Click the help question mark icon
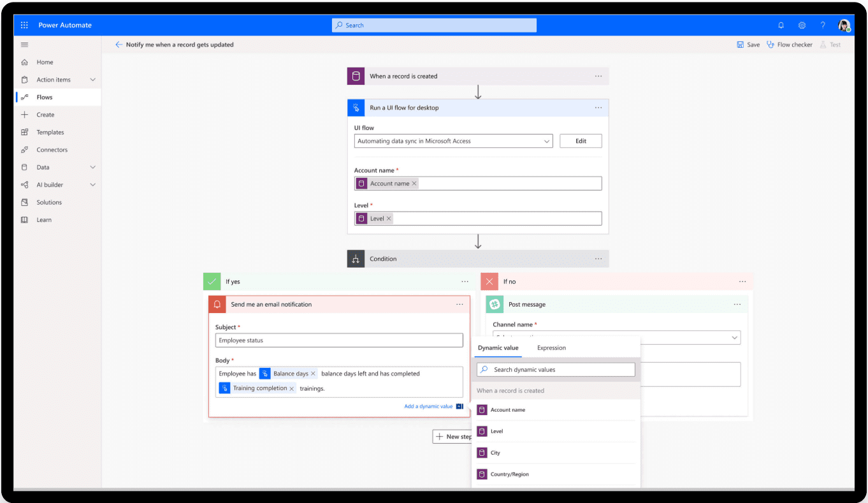Screen dimensions: 868x503 click(823, 26)
